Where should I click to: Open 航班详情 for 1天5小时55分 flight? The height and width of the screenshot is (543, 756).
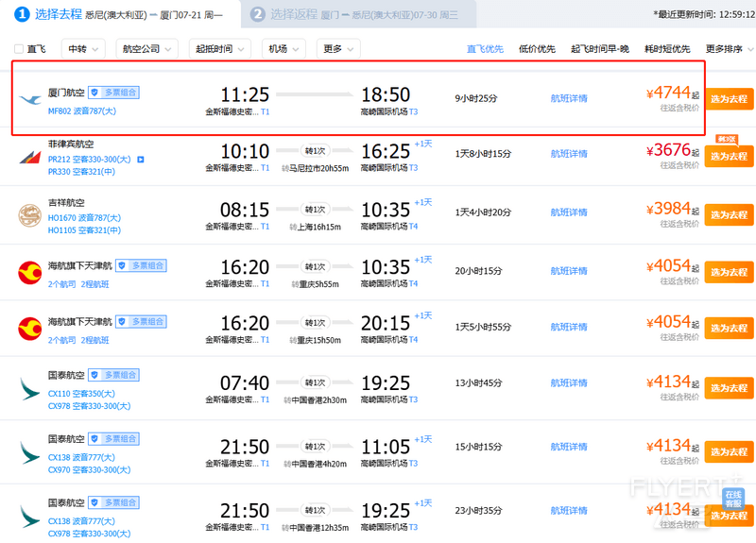pyautogui.click(x=569, y=327)
